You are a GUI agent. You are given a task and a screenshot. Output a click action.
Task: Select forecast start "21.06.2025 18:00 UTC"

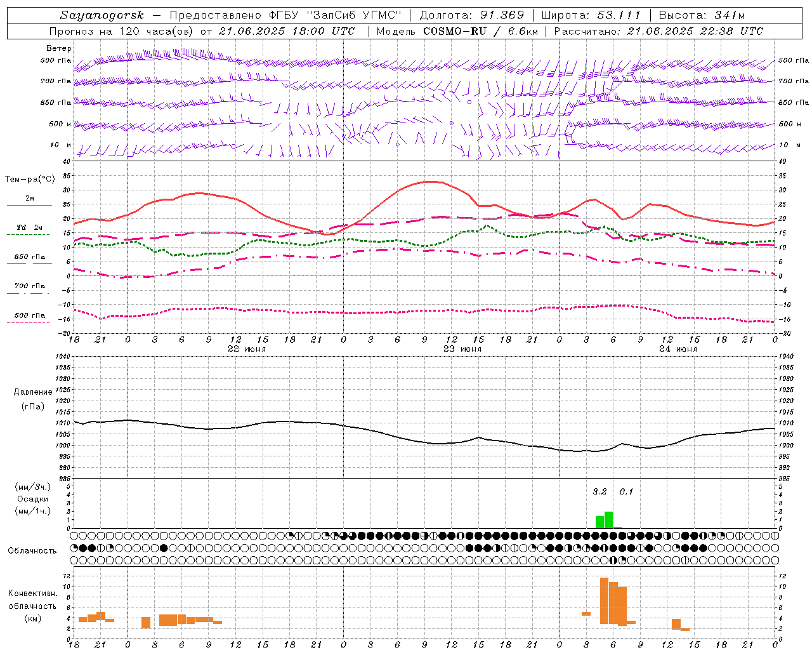287,31
